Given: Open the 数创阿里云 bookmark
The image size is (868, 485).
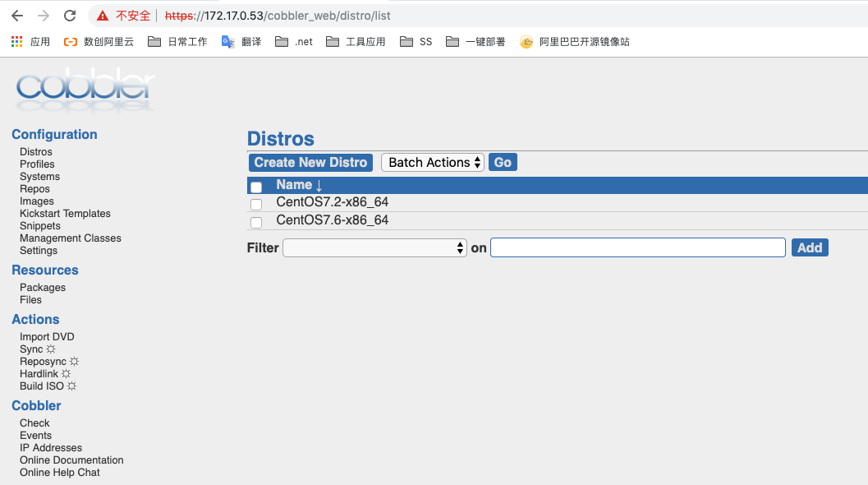Looking at the screenshot, I should 99,41.
